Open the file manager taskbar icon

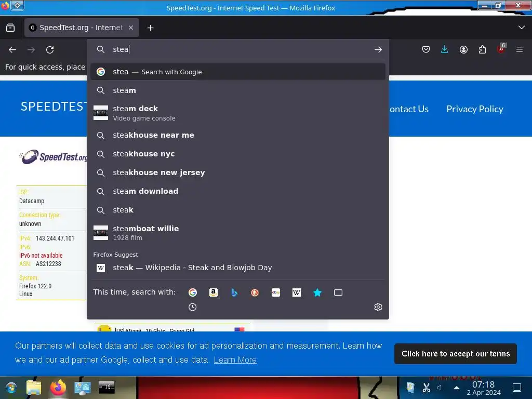click(34, 388)
